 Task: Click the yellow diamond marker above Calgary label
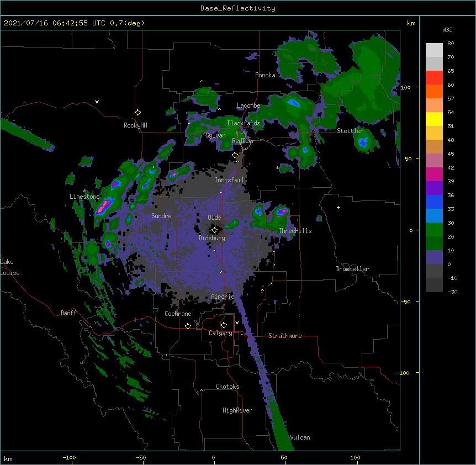(x=224, y=325)
